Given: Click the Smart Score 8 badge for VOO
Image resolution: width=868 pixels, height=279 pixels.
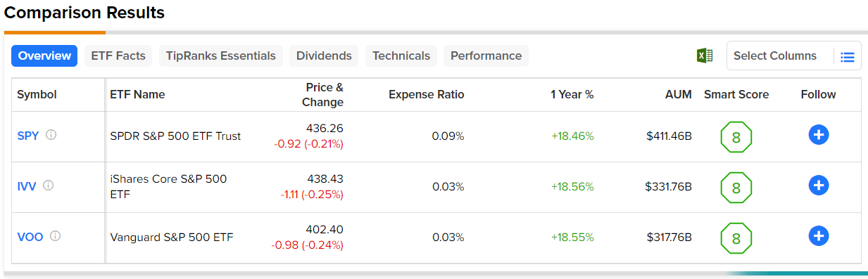Looking at the screenshot, I should pos(736,238).
